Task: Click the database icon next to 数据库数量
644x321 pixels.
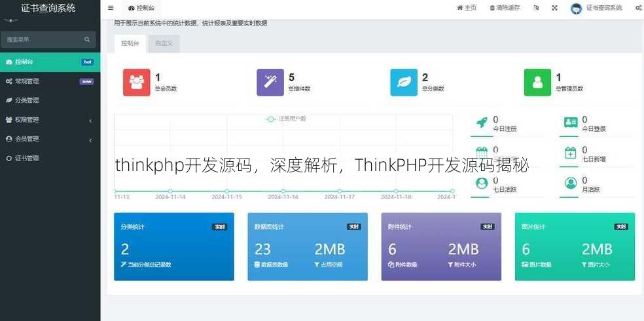Action: tap(257, 265)
